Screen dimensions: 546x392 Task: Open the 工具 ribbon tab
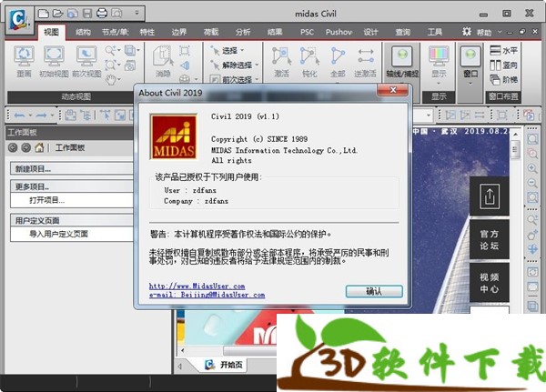pyautogui.click(x=435, y=32)
